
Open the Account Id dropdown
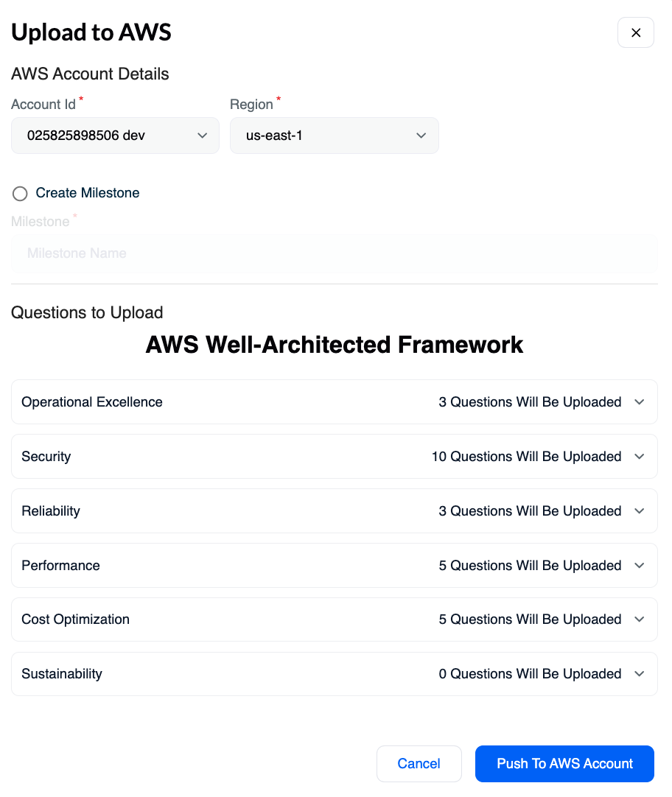click(x=115, y=136)
